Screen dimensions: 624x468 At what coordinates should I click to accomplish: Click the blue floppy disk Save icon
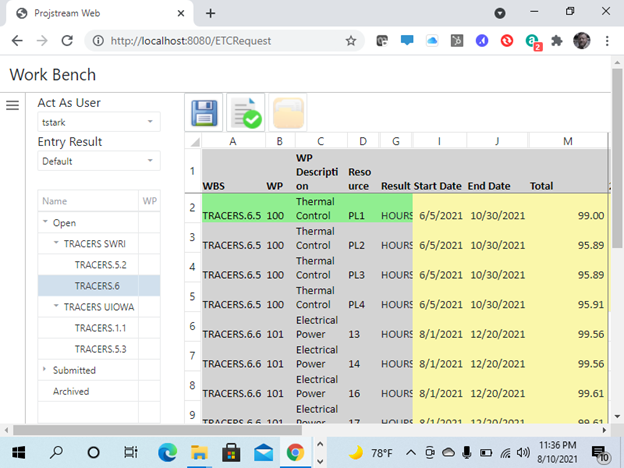point(204,113)
